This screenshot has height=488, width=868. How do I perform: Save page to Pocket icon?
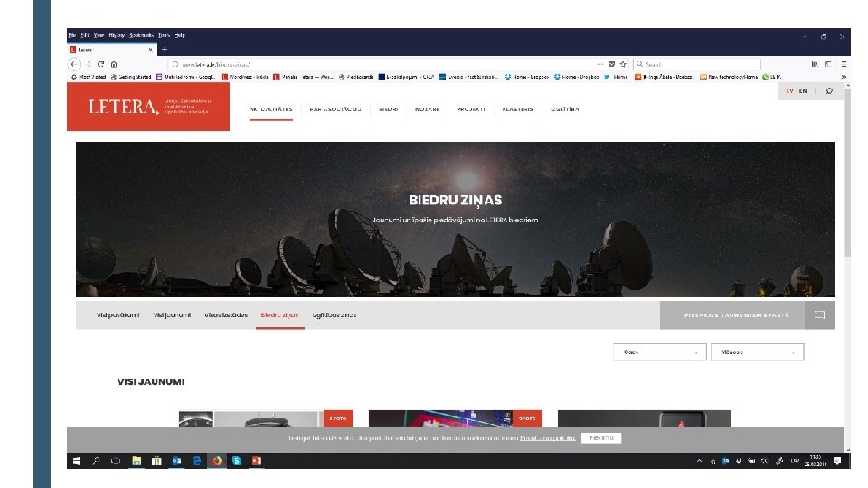612,64
